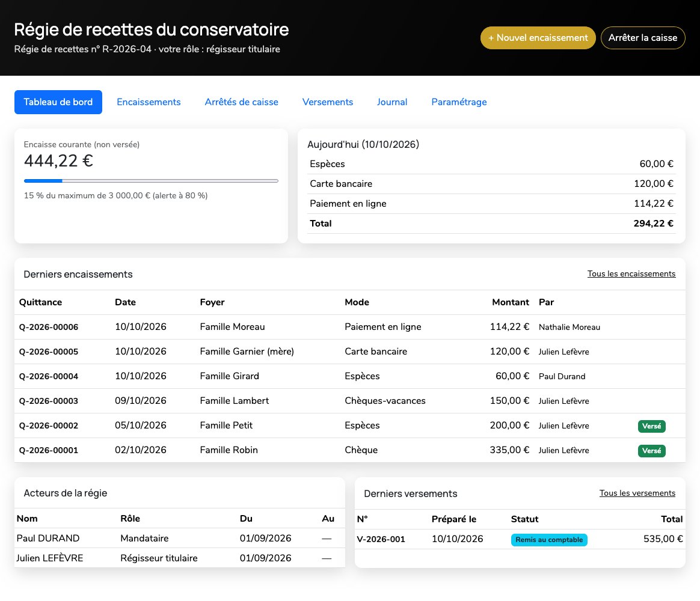
Task: Click amount 150,00 € in encaissements
Action: point(509,401)
